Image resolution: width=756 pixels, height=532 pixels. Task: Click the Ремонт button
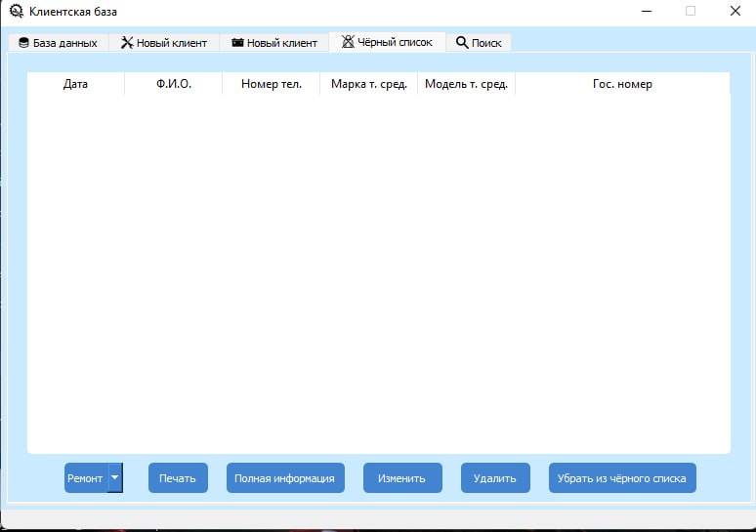[x=86, y=477]
